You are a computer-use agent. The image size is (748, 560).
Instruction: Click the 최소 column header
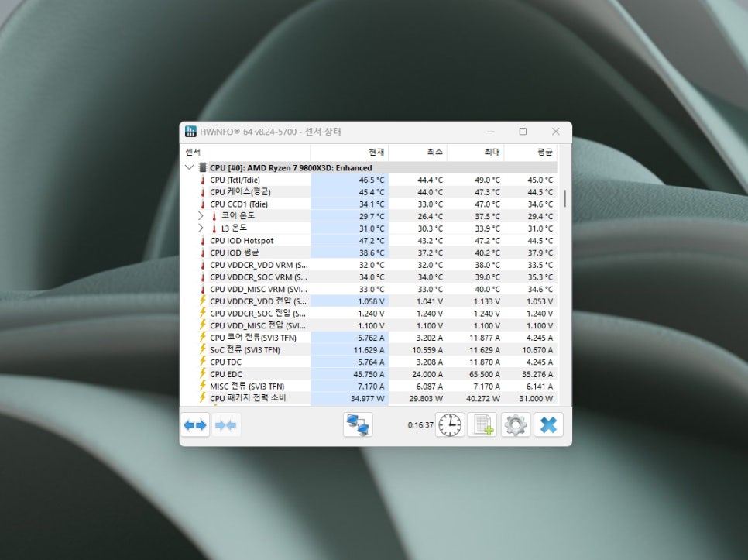click(418, 152)
